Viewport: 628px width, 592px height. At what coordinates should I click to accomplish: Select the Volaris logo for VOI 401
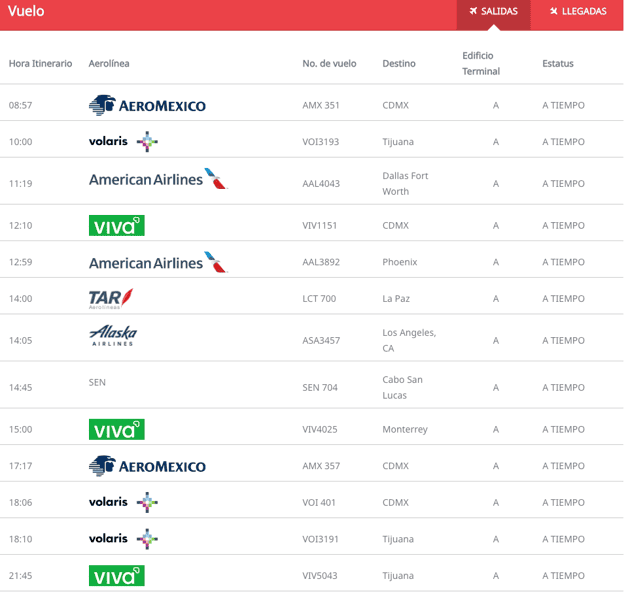pos(123,502)
